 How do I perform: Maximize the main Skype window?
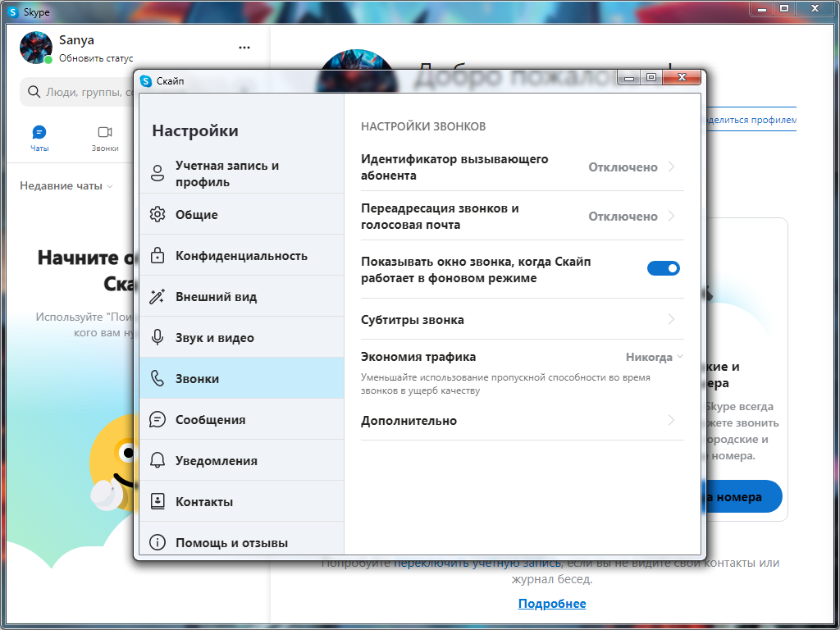(x=783, y=8)
